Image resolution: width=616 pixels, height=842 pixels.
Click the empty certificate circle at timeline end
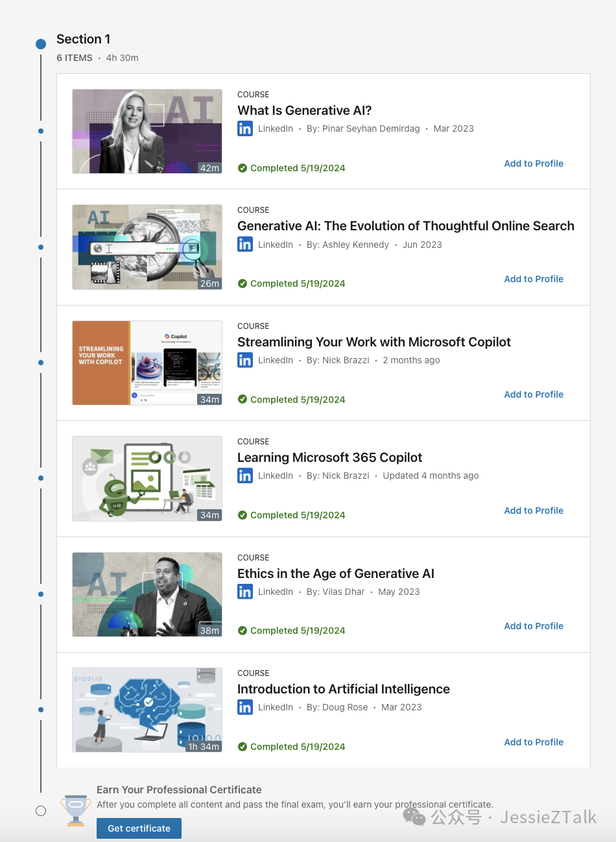[41, 811]
